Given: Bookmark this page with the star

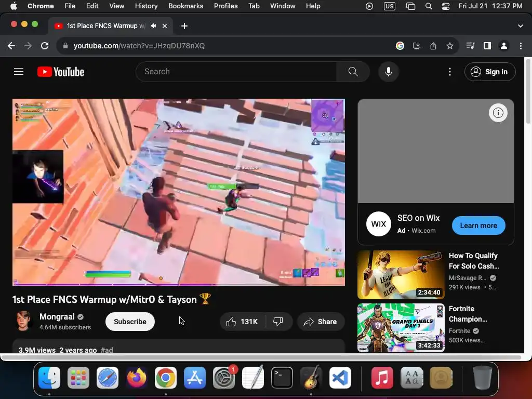Looking at the screenshot, I should (x=450, y=46).
